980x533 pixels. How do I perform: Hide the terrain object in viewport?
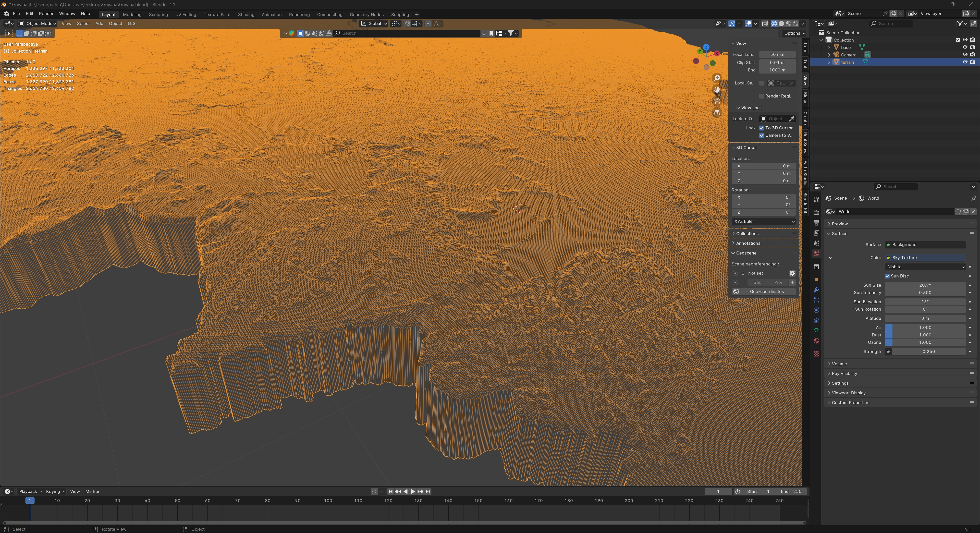point(965,62)
